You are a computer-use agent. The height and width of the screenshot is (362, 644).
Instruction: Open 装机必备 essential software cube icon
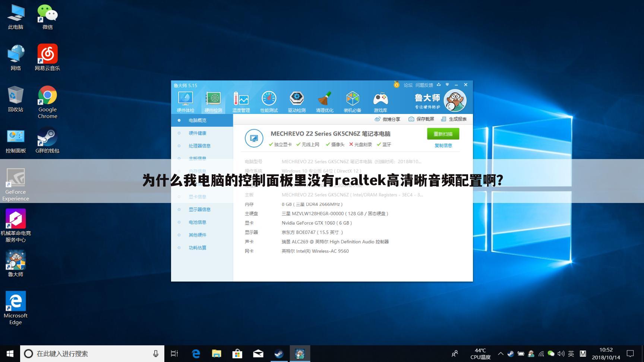click(x=352, y=102)
